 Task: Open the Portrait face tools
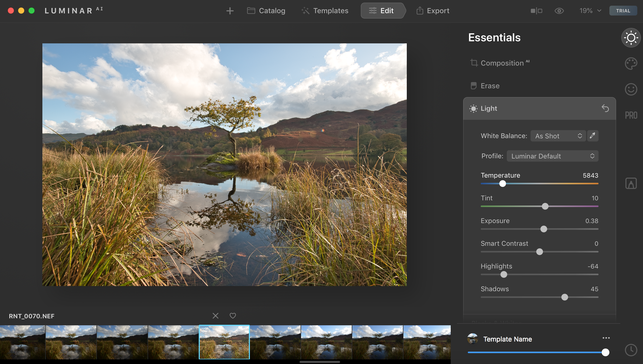pos(631,89)
